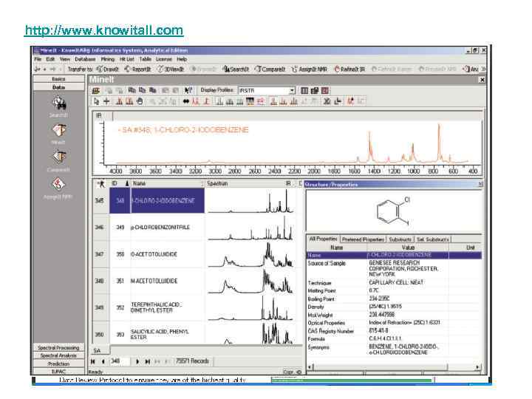Click the record number input field
532x399 pixels.
pos(120,361)
